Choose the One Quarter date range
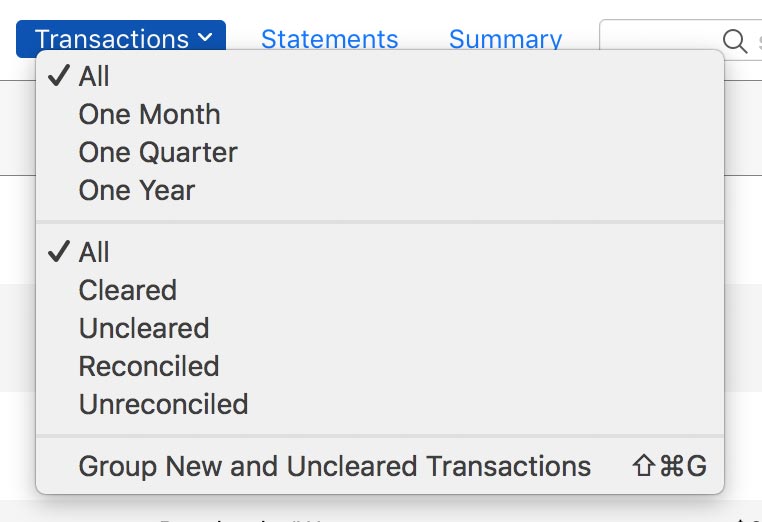The height and width of the screenshot is (522, 762). coord(158,153)
